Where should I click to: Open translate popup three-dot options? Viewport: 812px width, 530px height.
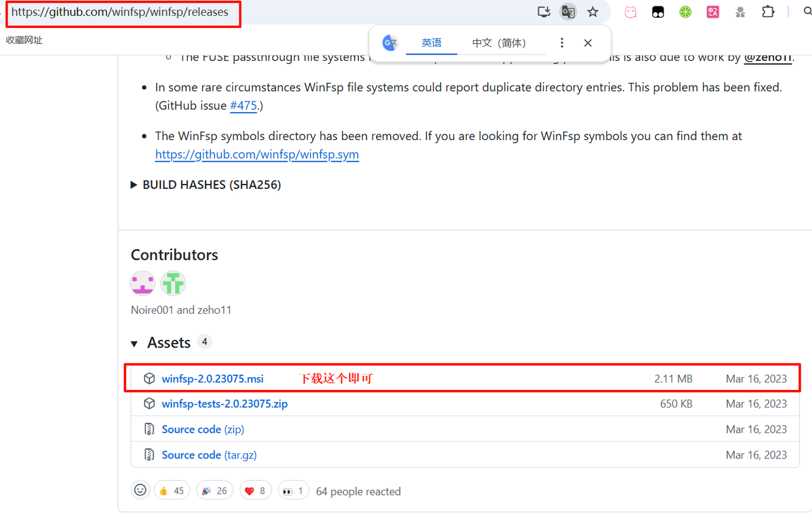click(x=561, y=43)
